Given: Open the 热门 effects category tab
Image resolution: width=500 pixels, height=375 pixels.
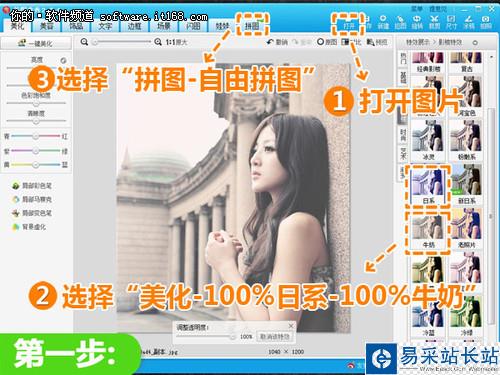Looking at the screenshot, I should pos(403,59).
